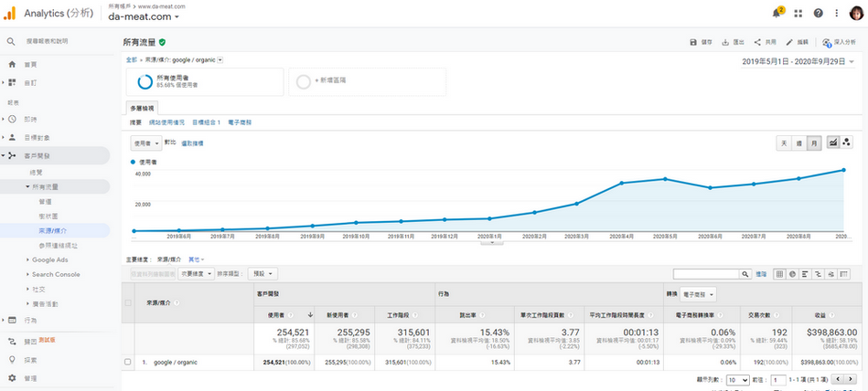This screenshot has width=868, height=391.
Task: Click the table search input field
Action: pyautogui.click(x=706, y=274)
